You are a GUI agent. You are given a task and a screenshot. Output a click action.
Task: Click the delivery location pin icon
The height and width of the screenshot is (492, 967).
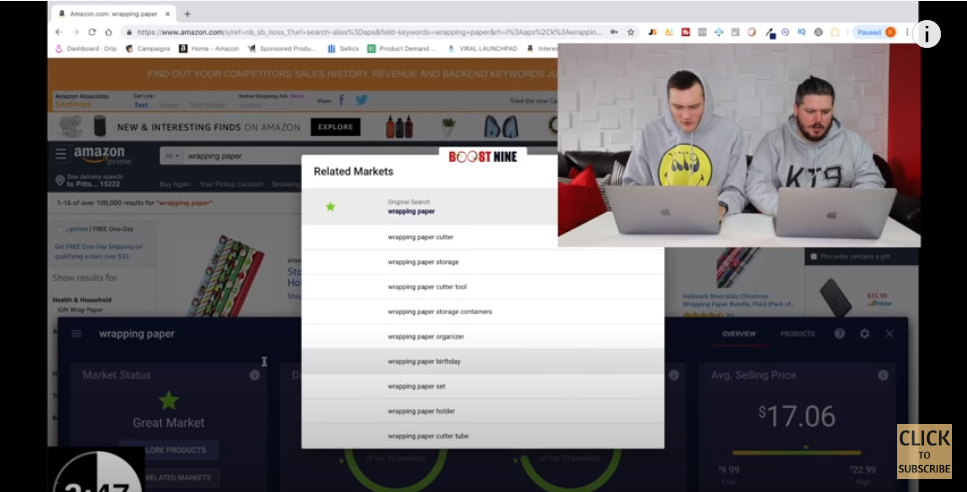point(60,181)
